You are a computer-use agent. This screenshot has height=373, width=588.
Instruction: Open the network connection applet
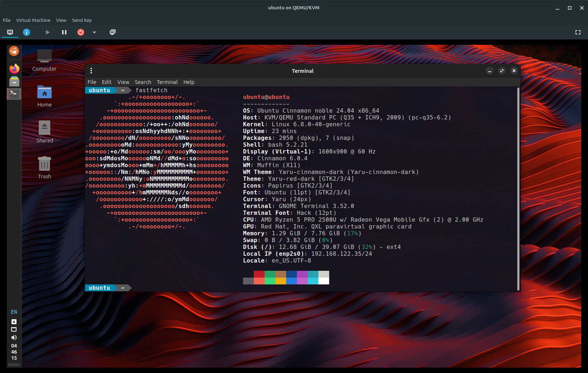tap(14, 330)
